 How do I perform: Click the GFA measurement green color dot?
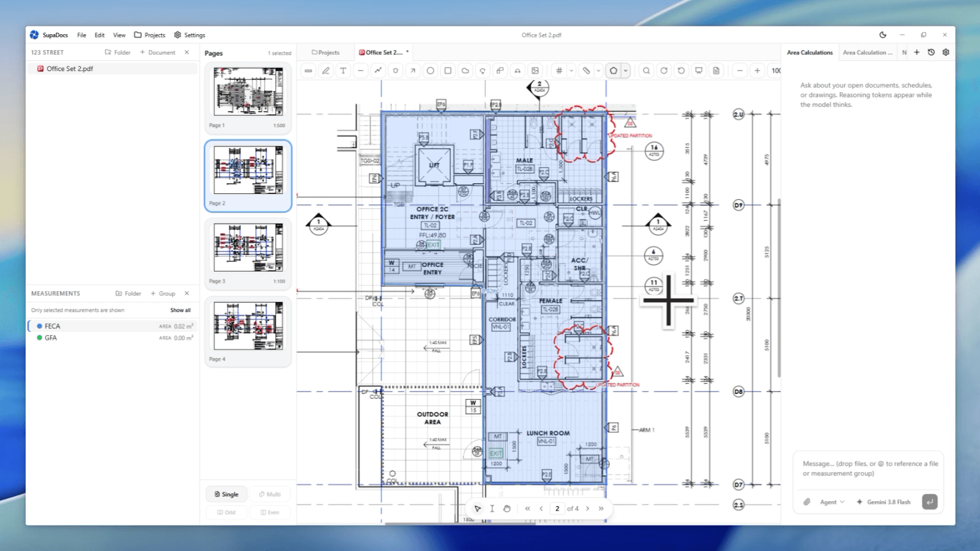39,338
